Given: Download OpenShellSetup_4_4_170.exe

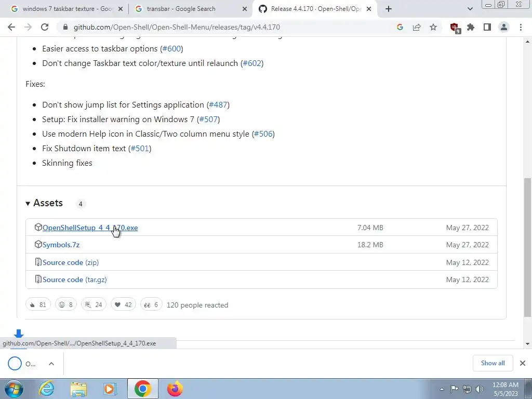Looking at the screenshot, I should click(x=90, y=228).
